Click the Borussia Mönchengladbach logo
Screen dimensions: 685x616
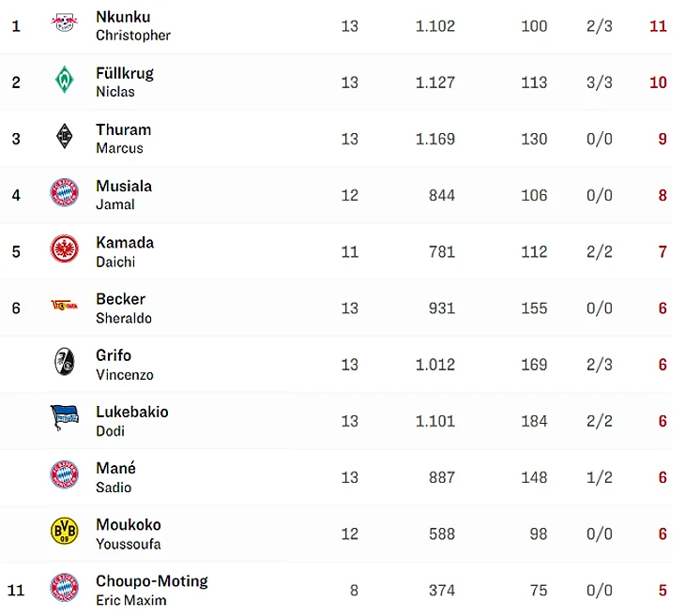(64, 138)
